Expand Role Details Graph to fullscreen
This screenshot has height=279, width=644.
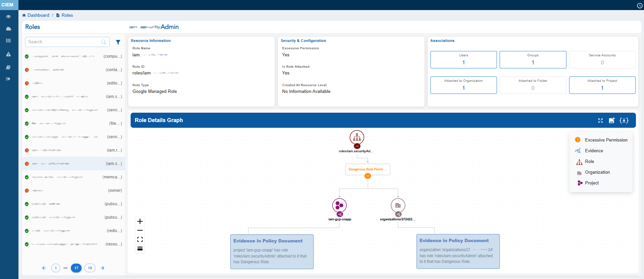pos(600,121)
